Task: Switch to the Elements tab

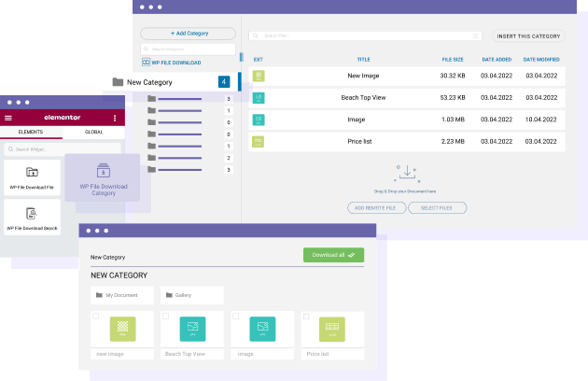Action: click(x=31, y=133)
